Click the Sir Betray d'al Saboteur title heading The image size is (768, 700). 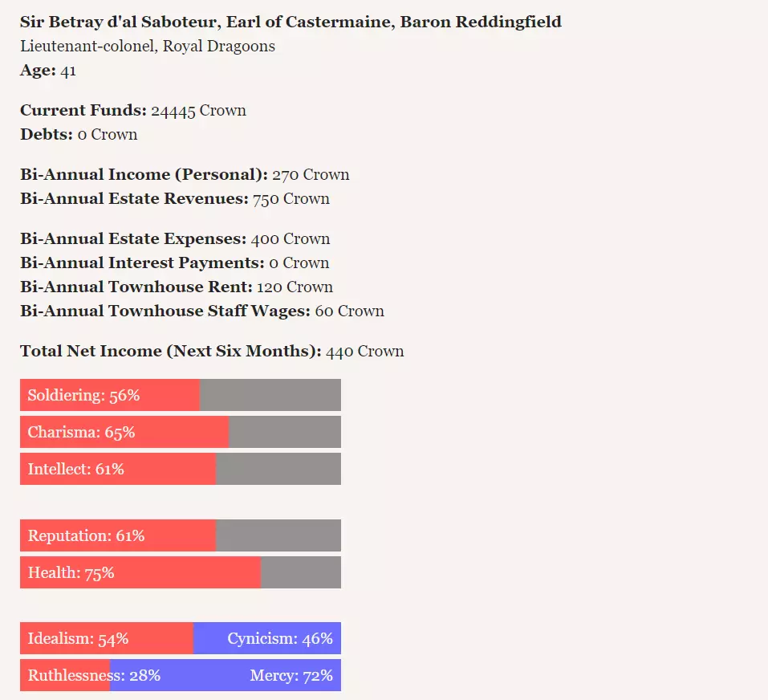click(291, 22)
